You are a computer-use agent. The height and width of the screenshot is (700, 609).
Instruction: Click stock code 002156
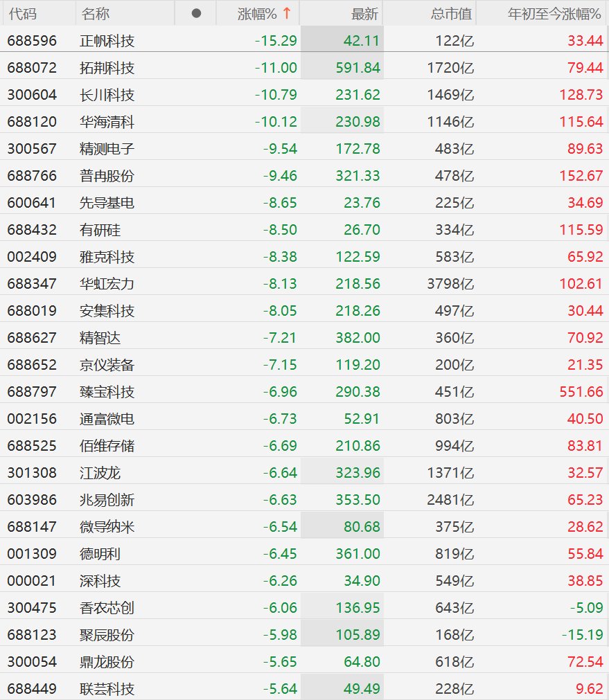point(32,419)
